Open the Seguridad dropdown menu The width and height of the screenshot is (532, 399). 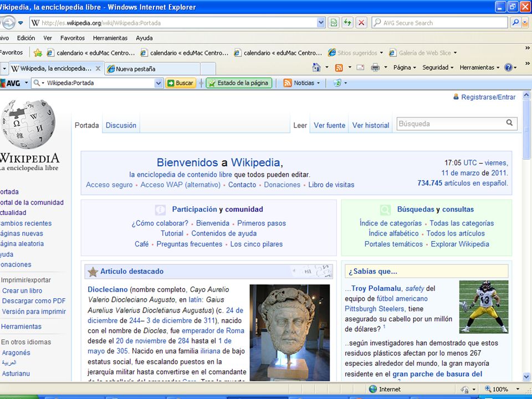(x=438, y=68)
